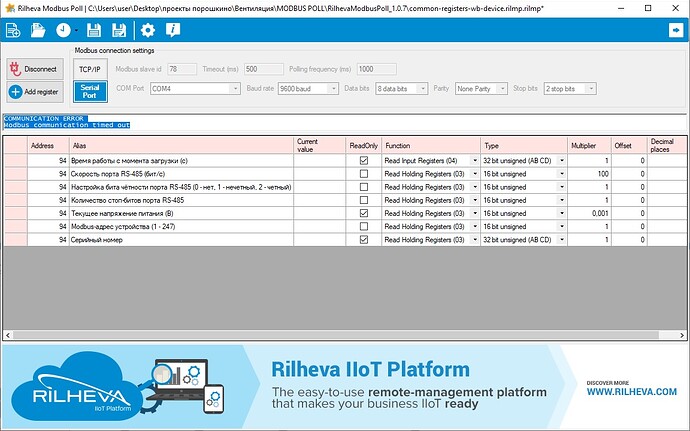Toggle ReadOnly for Скорость порта RS-485 row
690x431 pixels.
[363, 174]
